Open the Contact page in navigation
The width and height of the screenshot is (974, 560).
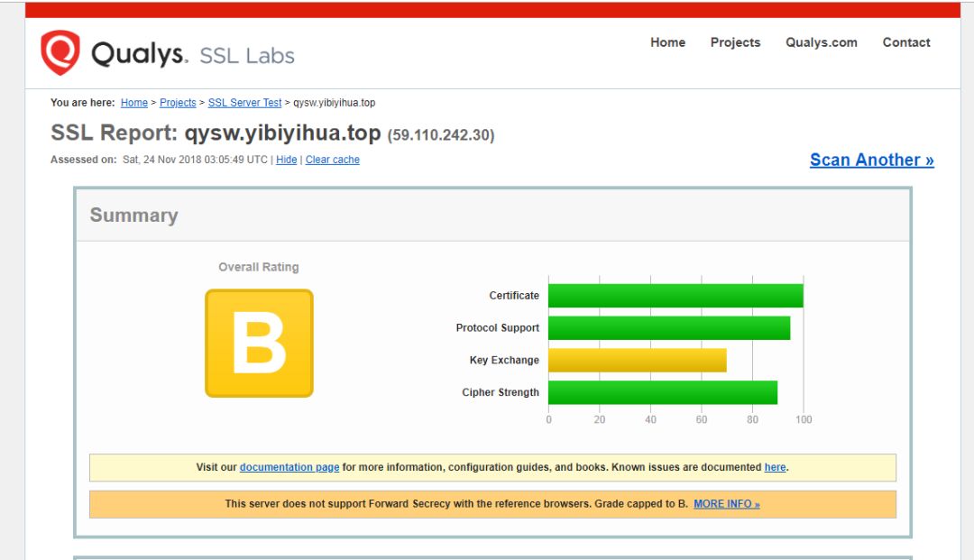[906, 42]
